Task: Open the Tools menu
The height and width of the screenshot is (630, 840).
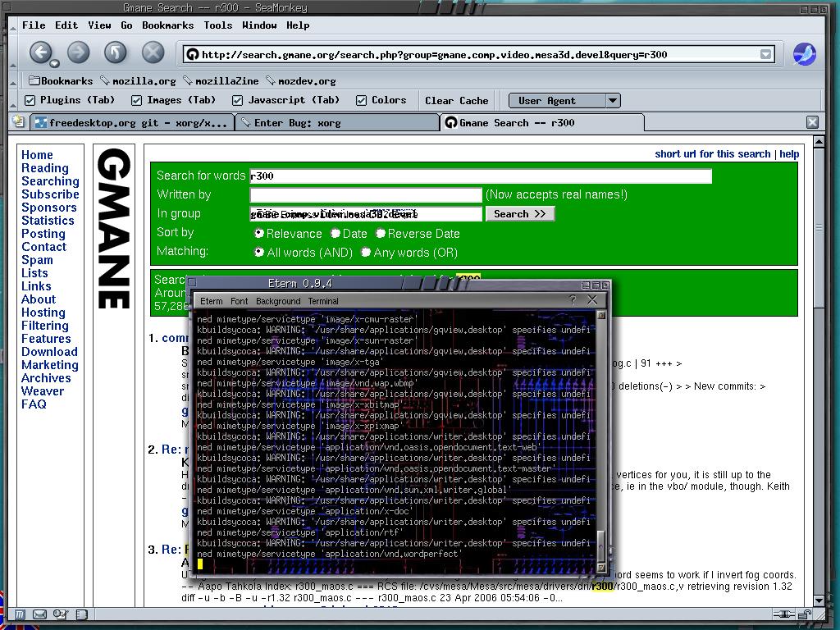Action: click(x=217, y=25)
